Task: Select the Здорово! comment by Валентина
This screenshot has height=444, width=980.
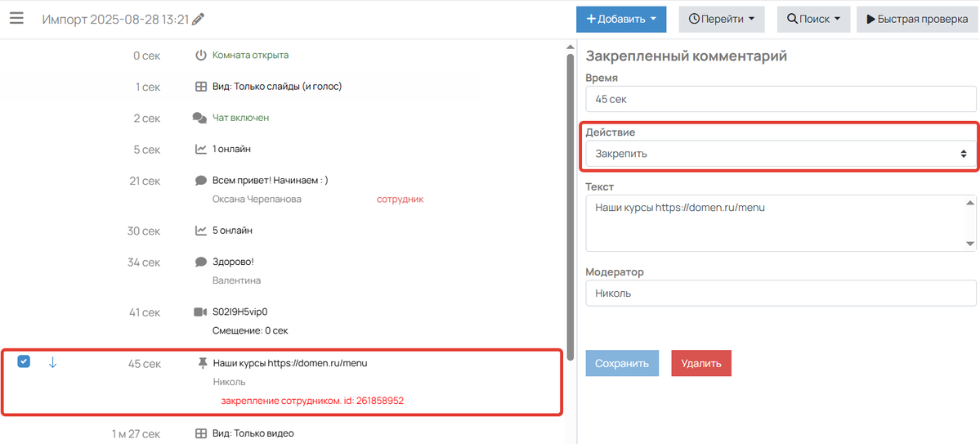Action: [233, 262]
